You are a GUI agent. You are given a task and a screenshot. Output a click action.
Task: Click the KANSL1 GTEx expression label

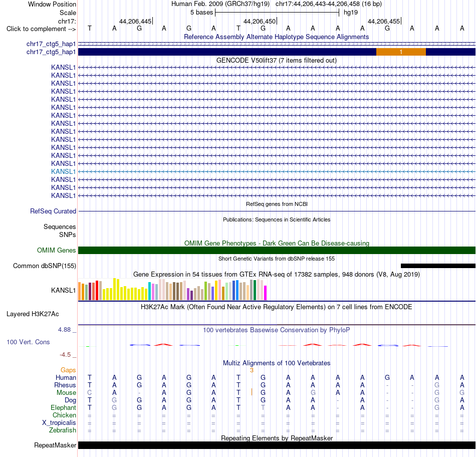click(63, 290)
